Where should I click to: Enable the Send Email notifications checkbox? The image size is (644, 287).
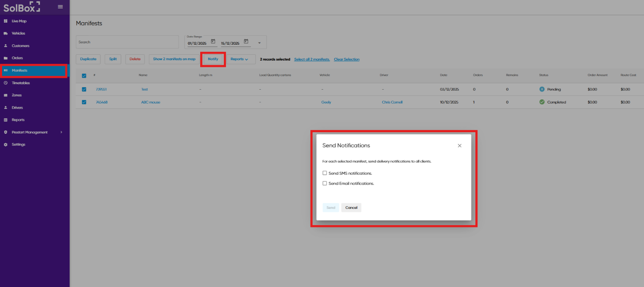[x=325, y=183]
